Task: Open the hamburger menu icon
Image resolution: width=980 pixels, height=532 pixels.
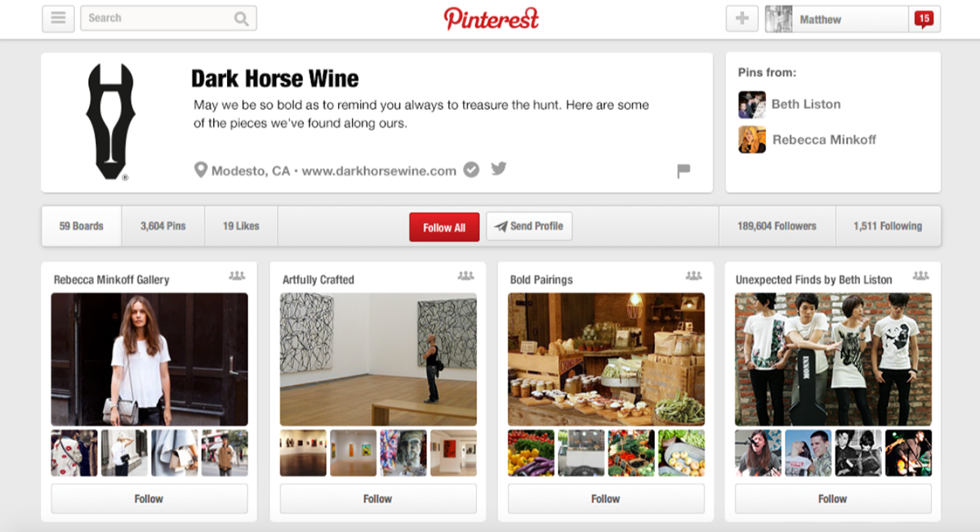Action: pyautogui.click(x=58, y=19)
